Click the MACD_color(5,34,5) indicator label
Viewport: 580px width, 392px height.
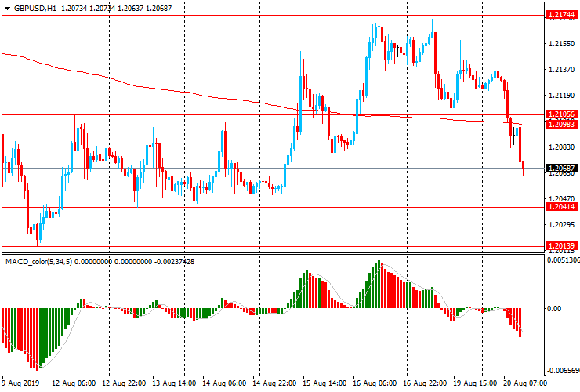coord(39,261)
